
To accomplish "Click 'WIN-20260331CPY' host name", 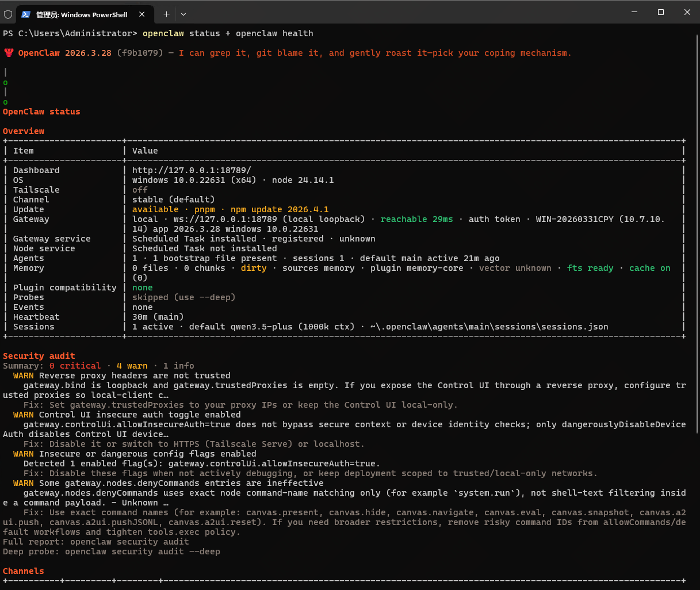I will click(x=575, y=219).
